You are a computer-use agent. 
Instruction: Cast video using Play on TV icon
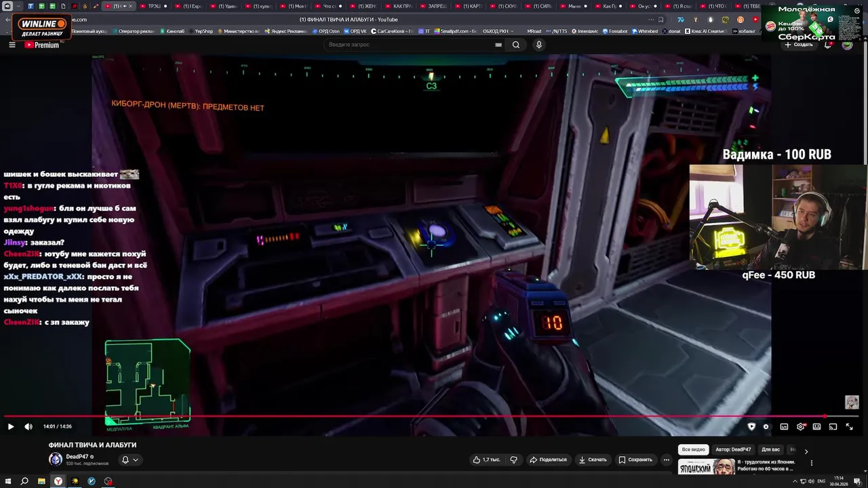coord(833,426)
